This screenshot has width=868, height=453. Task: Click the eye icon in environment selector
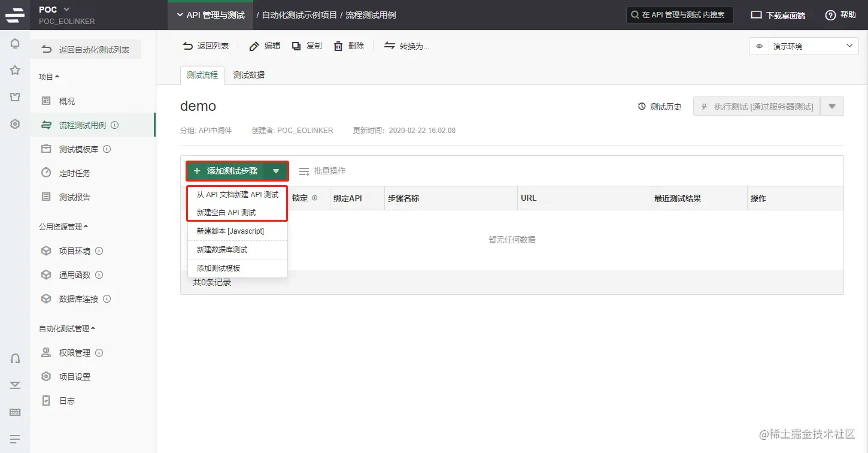coord(759,46)
